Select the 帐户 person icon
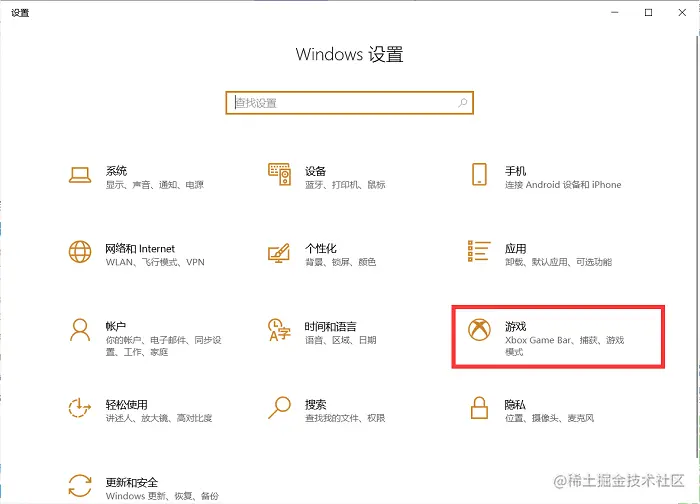Image resolution: width=700 pixels, height=504 pixels. (x=80, y=329)
